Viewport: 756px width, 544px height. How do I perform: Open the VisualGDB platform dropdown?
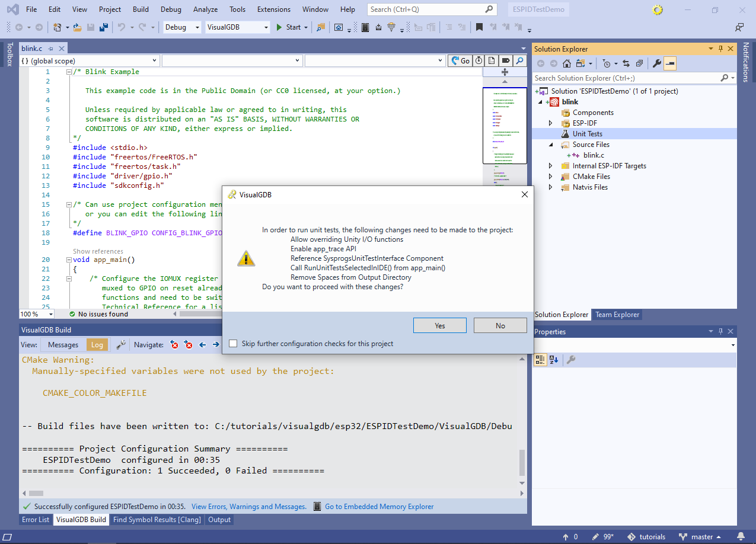pos(237,27)
